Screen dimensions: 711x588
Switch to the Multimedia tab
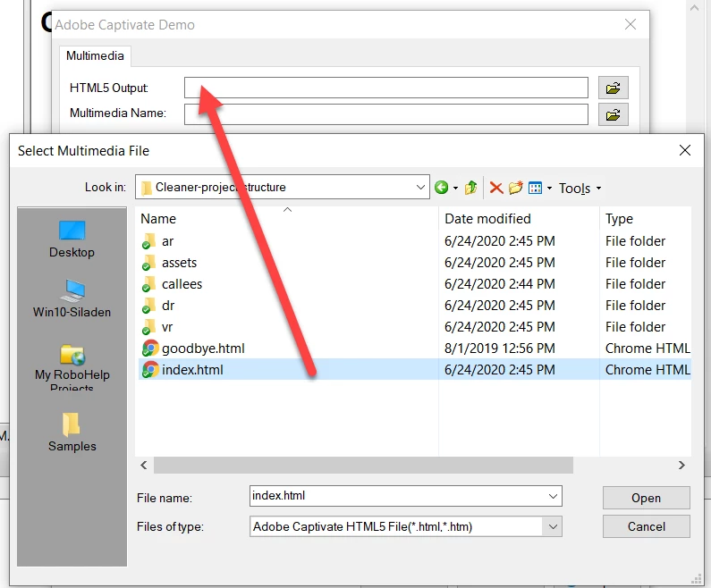[95, 55]
